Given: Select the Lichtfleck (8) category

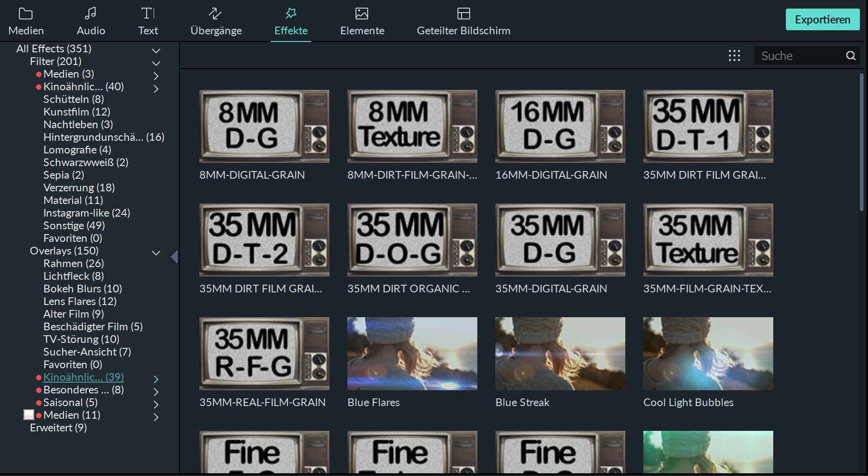Looking at the screenshot, I should tap(74, 276).
